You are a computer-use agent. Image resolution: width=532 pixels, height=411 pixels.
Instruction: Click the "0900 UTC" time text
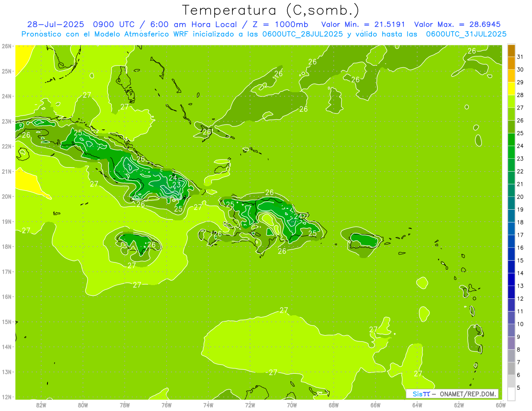114,24
